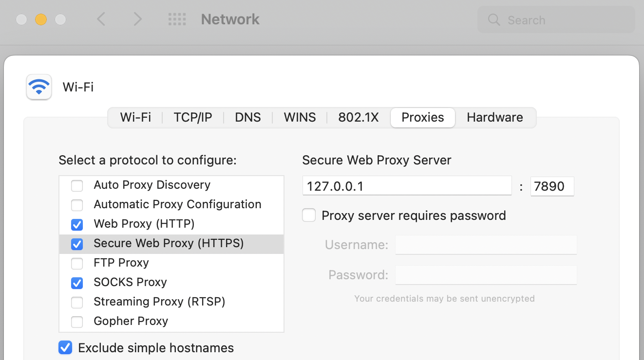The height and width of the screenshot is (360, 644).
Task: Click the proxy port number field
Action: [x=552, y=186]
